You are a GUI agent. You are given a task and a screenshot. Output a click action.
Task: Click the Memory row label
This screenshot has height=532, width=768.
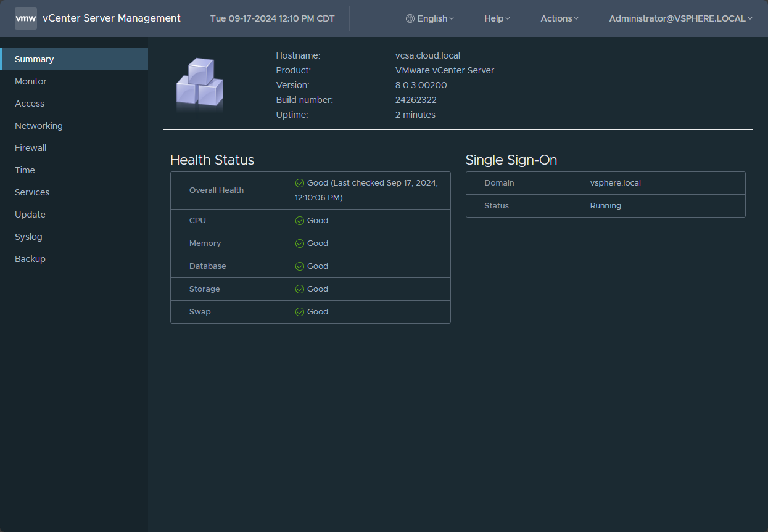click(x=205, y=243)
